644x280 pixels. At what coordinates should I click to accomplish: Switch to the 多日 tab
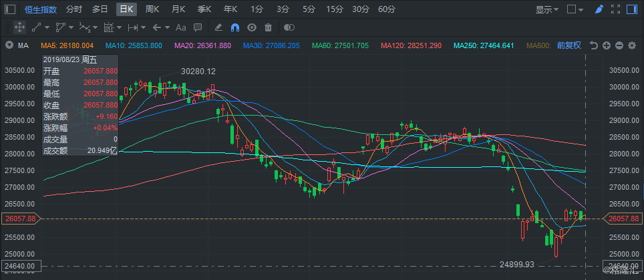point(100,9)
